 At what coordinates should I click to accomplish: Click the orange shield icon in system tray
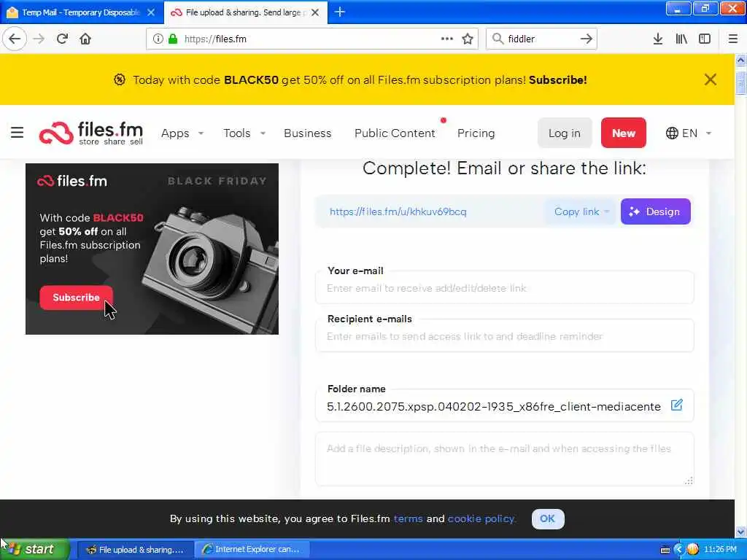pos(692,550)
